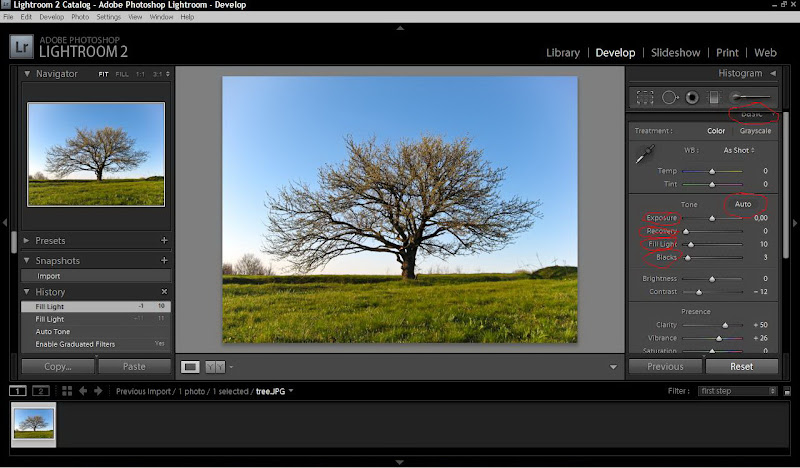
Task: Select the Red Eye Correction tool
Action: (691, 98)
